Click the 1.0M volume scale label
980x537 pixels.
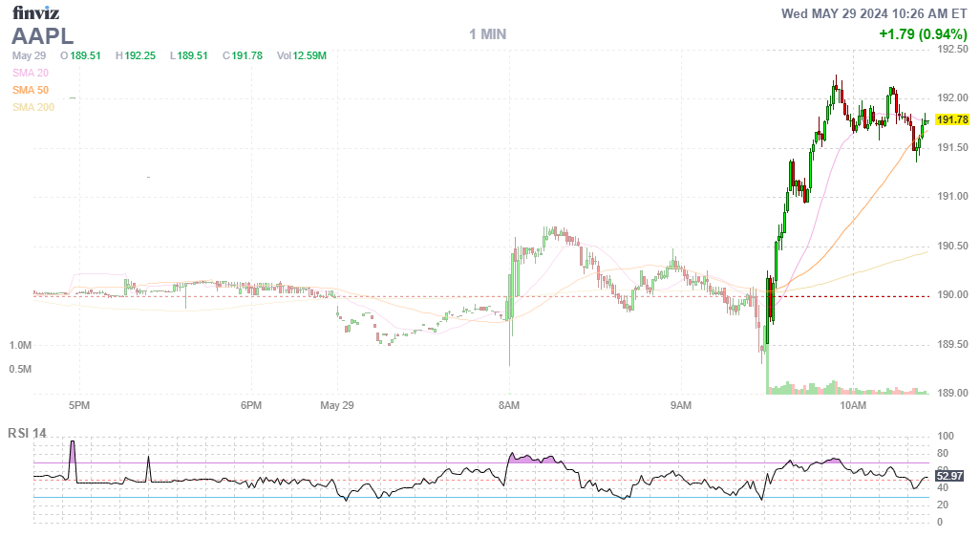(x=21, y=345)
